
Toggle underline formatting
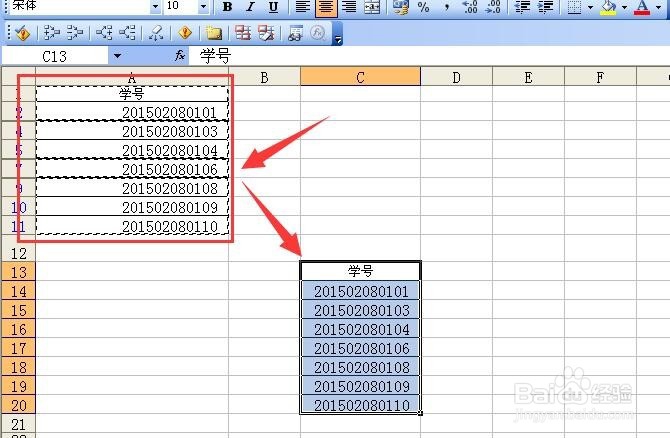273,7
